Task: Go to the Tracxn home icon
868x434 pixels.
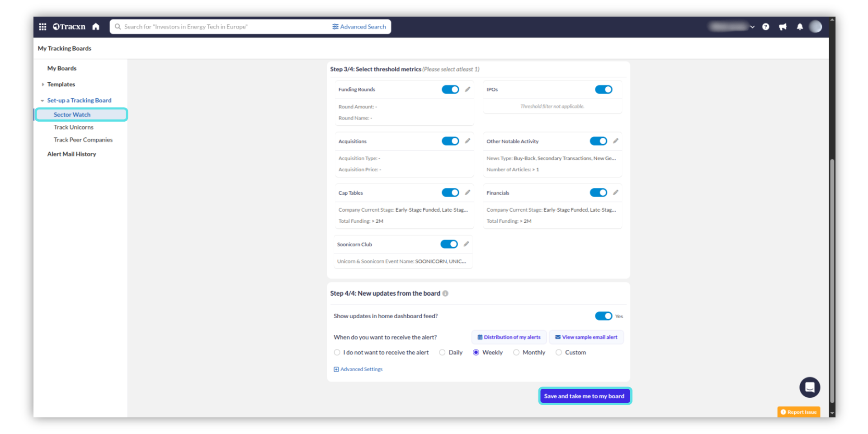Action: tap(96, 27)
